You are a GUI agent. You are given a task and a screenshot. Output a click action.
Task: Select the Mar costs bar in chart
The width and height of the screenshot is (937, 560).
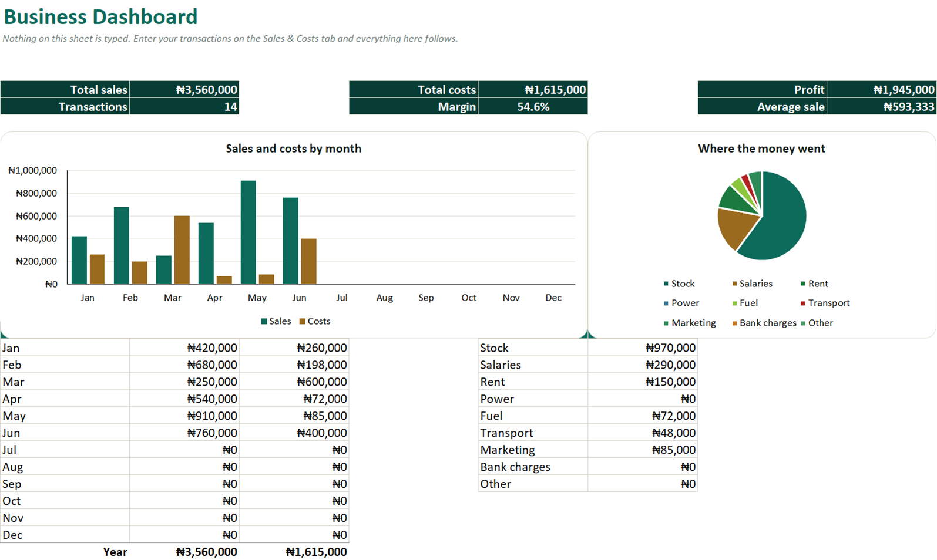(182, 250)
